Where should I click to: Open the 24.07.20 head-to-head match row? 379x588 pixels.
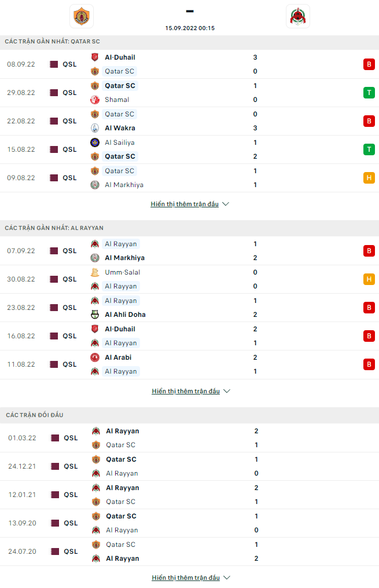190,552
